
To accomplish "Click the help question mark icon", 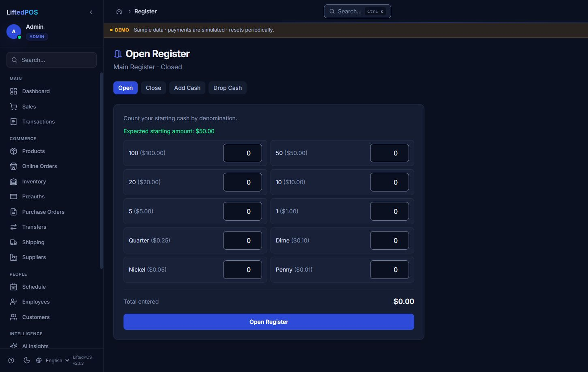I will point(11,360).
